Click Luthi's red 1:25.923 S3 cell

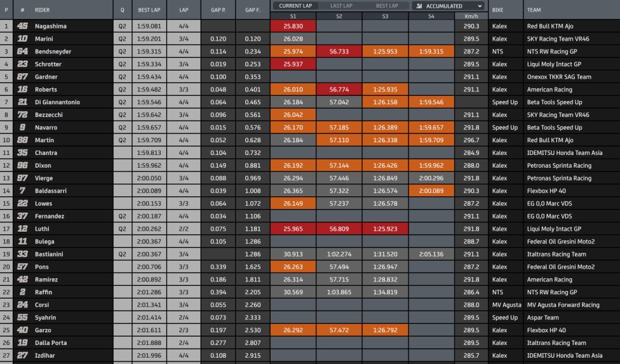pos(385,229)
